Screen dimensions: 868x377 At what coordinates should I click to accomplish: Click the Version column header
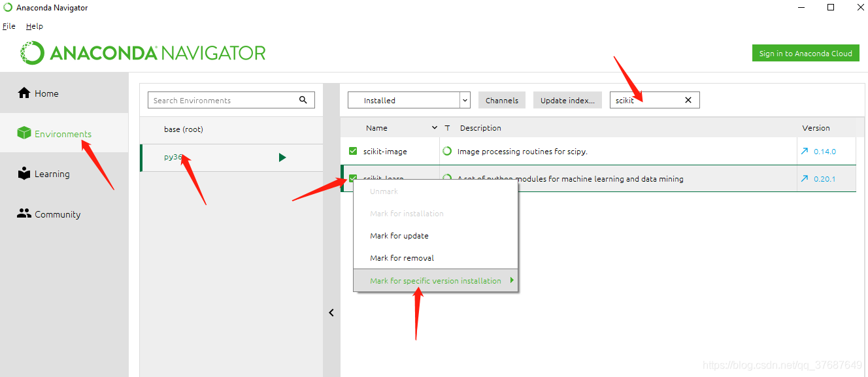(816, 128)
